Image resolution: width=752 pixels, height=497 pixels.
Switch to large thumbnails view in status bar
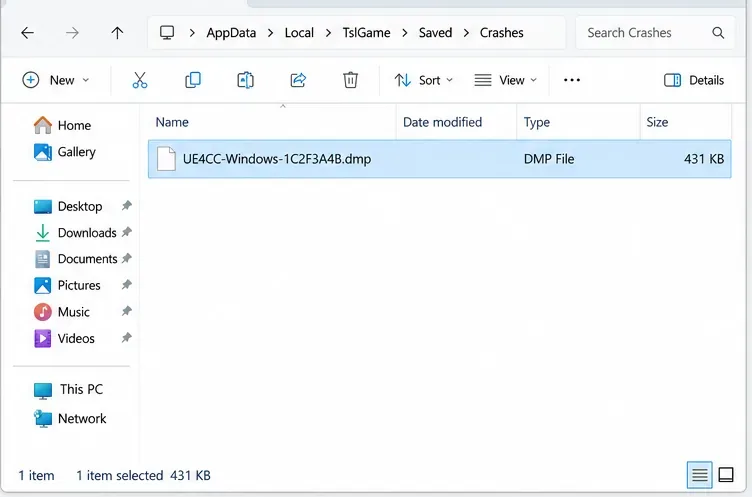726,475
